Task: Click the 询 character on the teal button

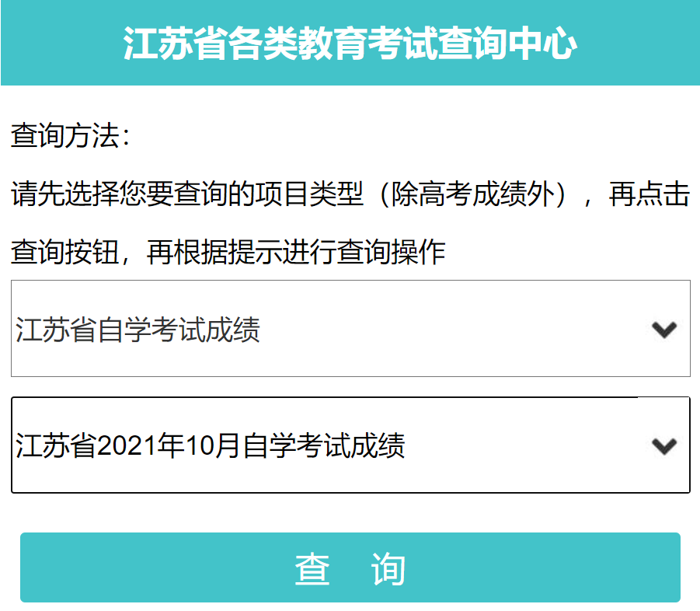Action: point(388,568)
